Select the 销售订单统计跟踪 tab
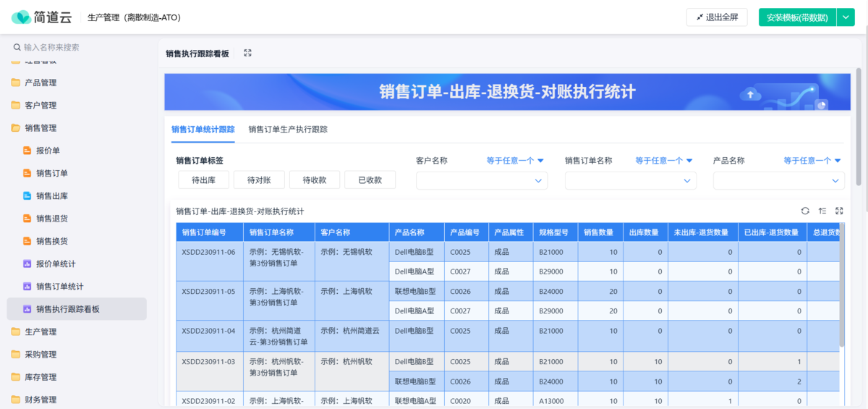868x409 pixels. [x=203, y=130]
